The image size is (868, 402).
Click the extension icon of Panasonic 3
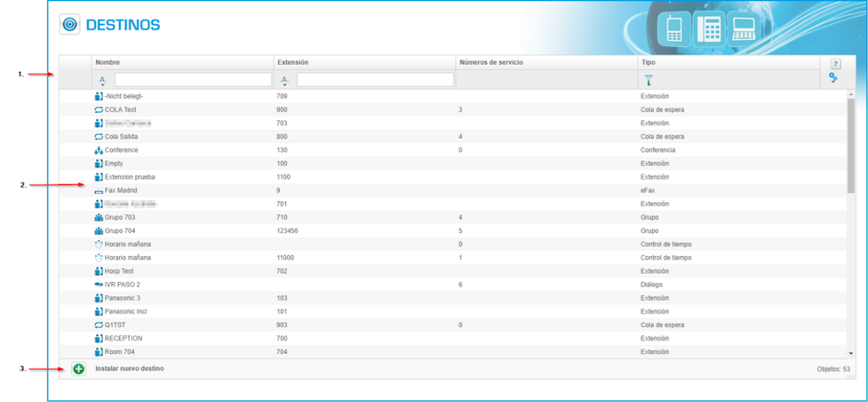point(99,298)
